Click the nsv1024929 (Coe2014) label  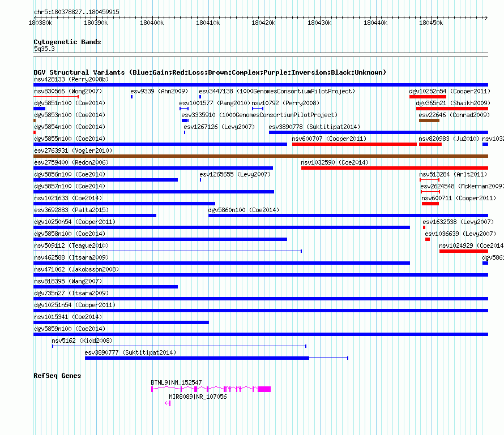click(471, 246)
